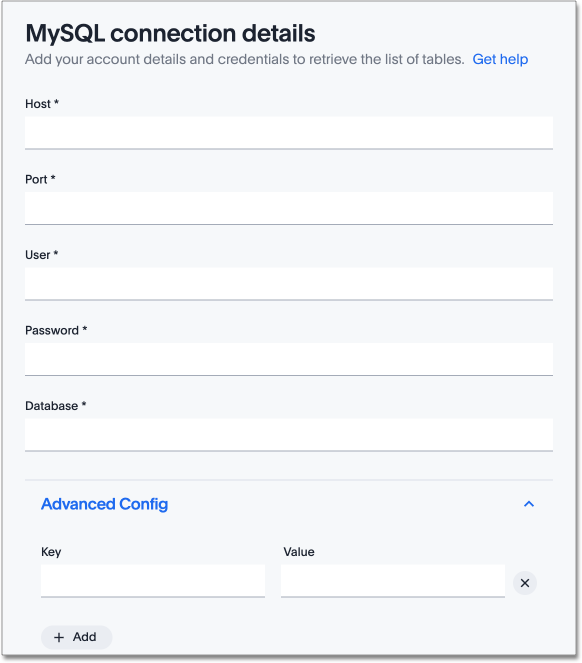Click into the Database field
The height and width of the screenshot is (663, 582).
click(289, 435)
